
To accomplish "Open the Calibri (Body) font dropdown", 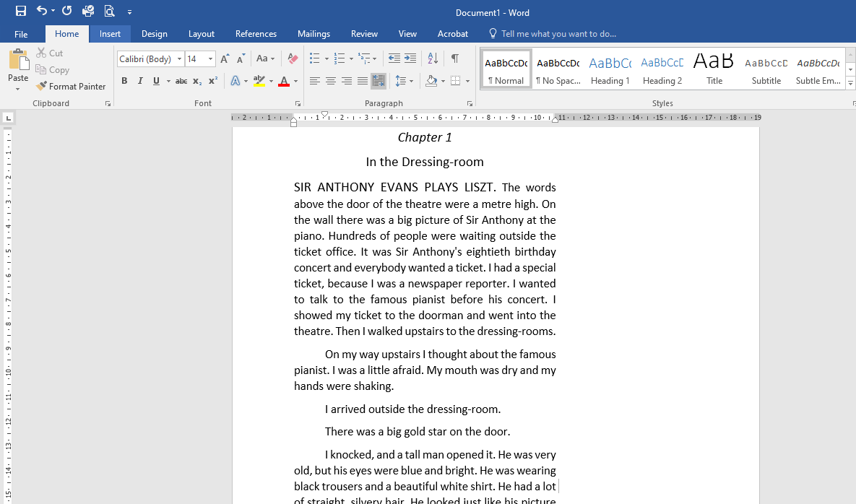I will (x=179, y=59).
